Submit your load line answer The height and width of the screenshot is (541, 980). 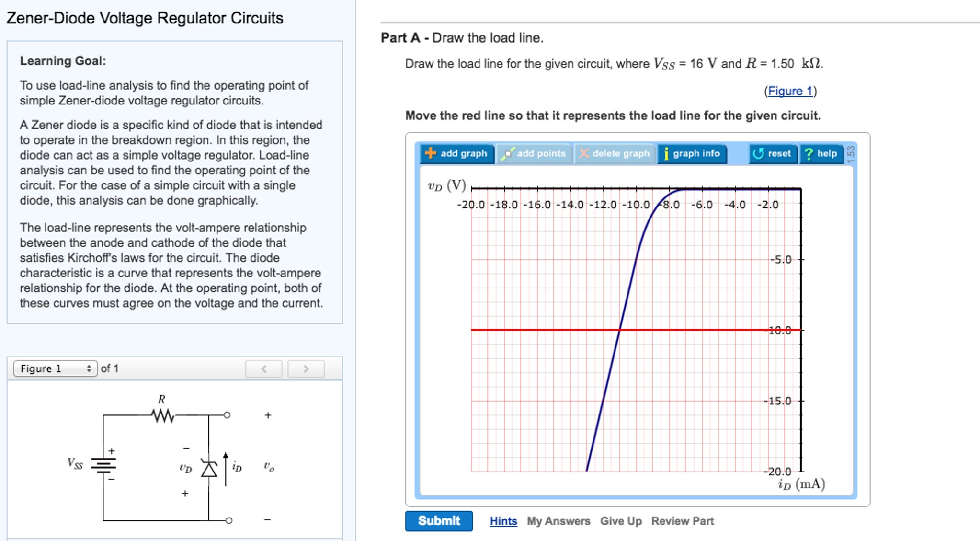coord(439,521)
